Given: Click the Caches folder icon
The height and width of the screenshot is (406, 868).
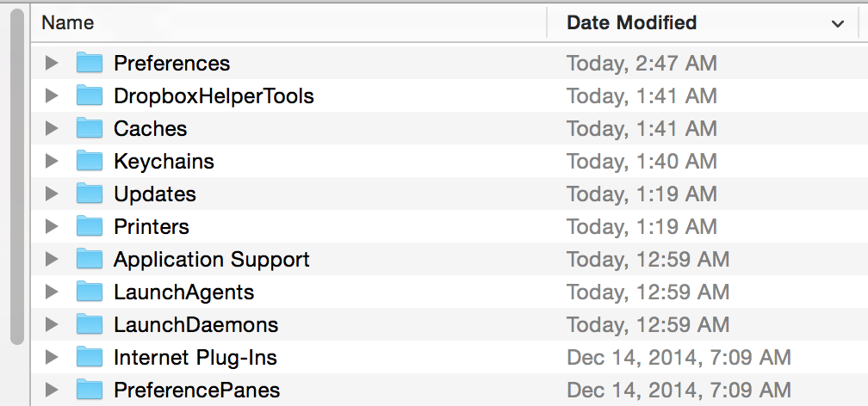Looking at the screenshot, I should [90, 128].
